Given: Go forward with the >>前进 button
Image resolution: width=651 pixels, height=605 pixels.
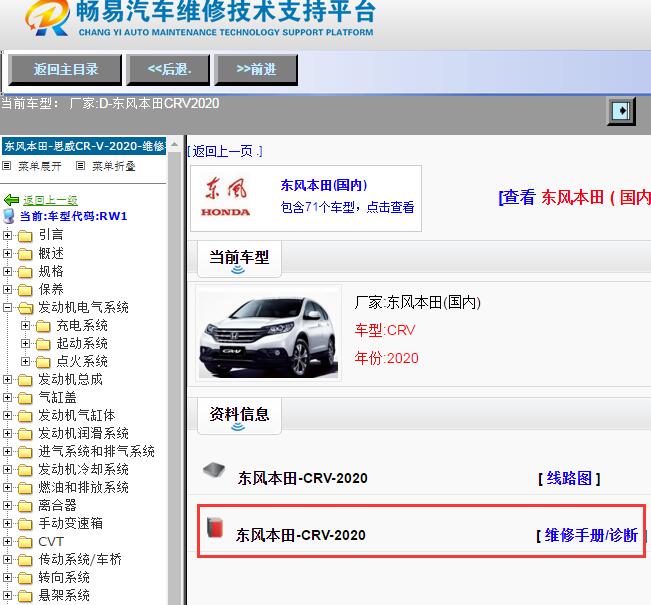Looking at the screenshot, I should [x=256, y=69].
